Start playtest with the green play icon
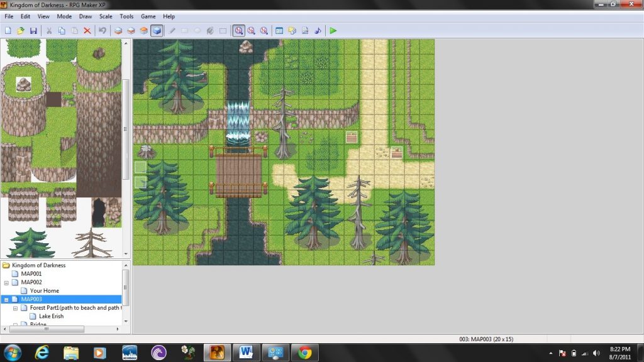Screen dimensions: 644x362 (x=333, y=31)
